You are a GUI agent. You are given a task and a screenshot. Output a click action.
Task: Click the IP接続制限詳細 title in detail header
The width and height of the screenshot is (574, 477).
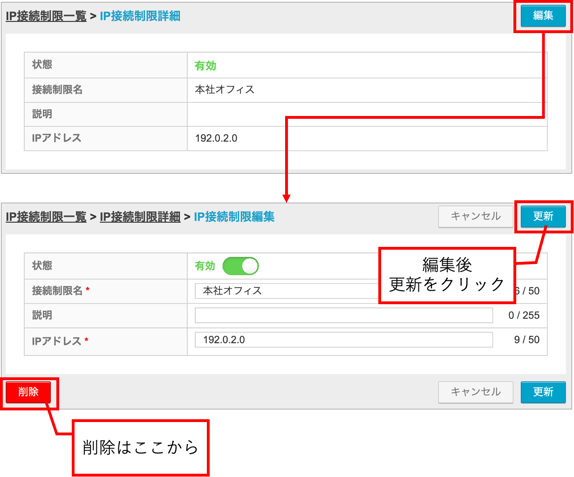pyautogui.click(x=140, y=16)
